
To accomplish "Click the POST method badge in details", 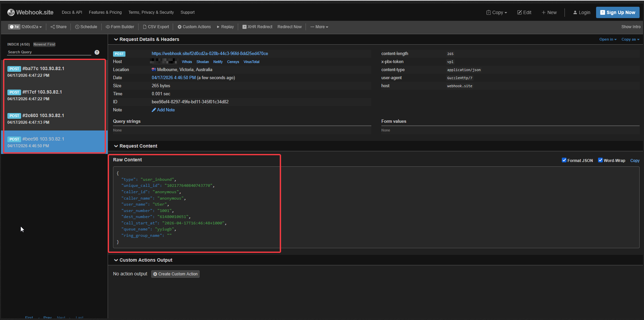I will tap(119, 54).
